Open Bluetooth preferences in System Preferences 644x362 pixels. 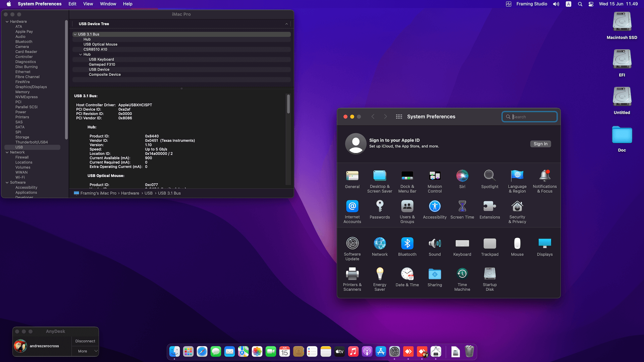(407, 243)
